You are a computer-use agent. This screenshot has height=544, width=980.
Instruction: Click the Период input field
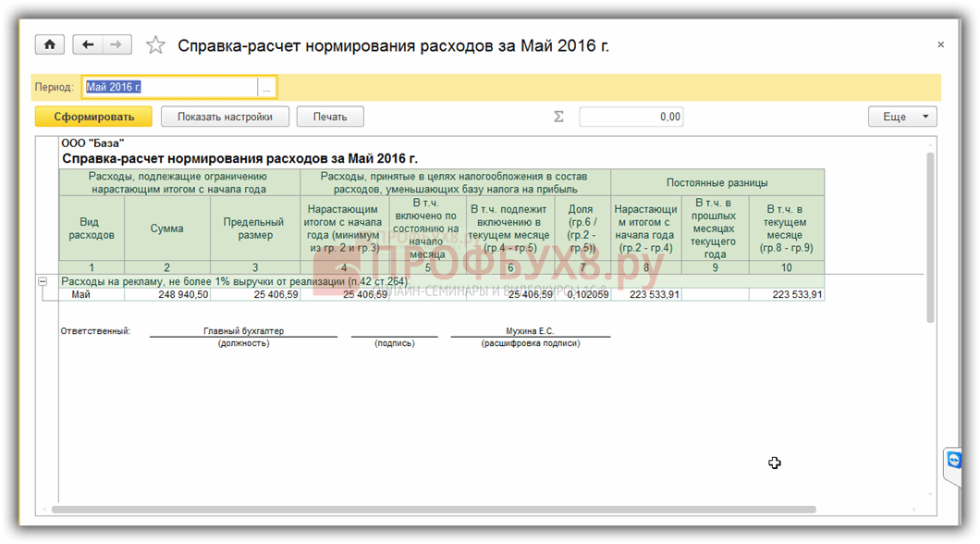click(x=169, y=88)
